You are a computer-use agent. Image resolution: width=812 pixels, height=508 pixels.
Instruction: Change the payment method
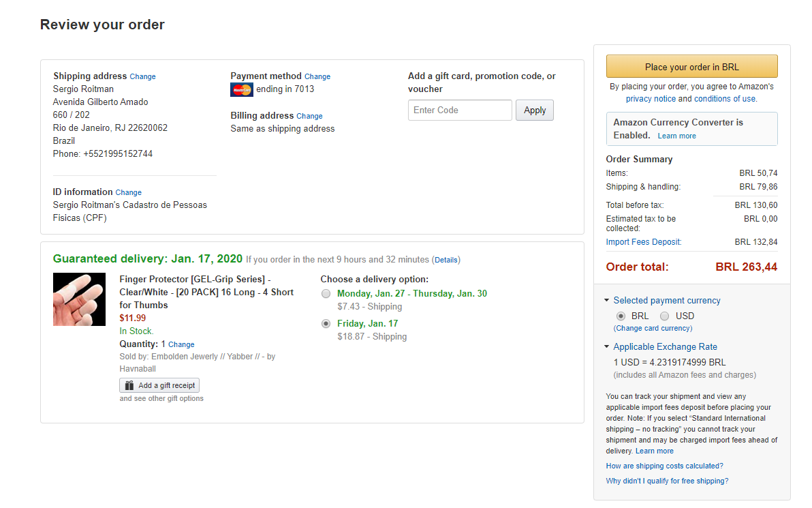317,77
